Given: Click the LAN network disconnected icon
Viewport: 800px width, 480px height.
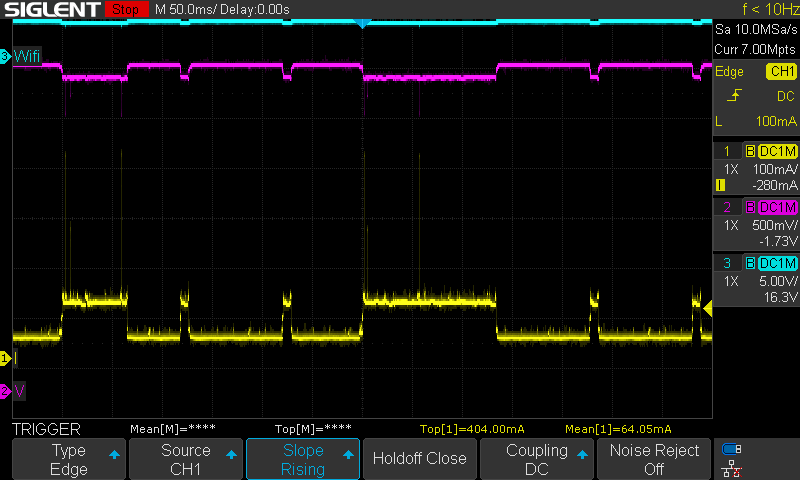Looking at the screenshot, I should click(732, 468).
